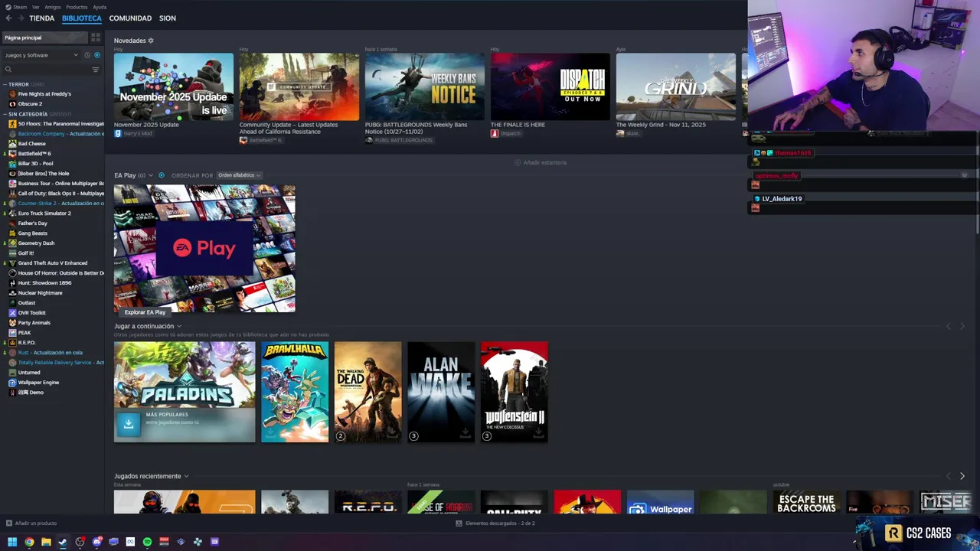Open advanced filters icon beside library search
Image resolution: width=980 pixels, height=551 pixels.
[x=96, y=70]
